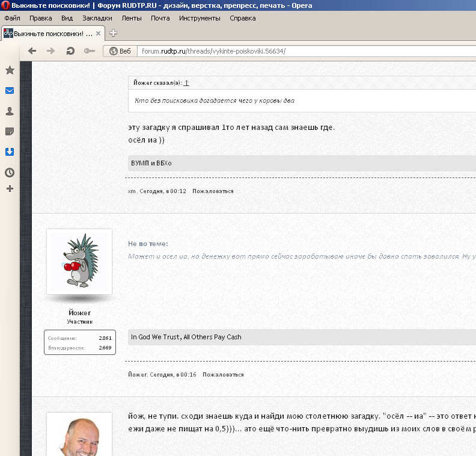Open the password wand key icon

[90, 51]
